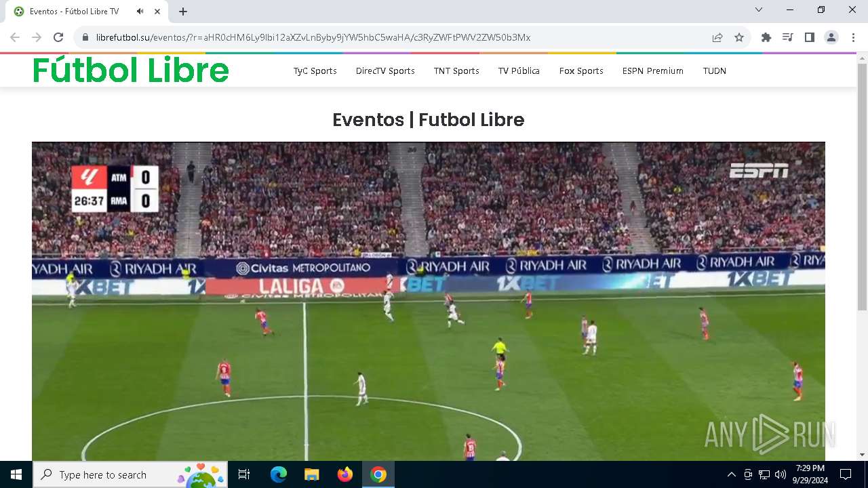The height and width of the screenshot is (488, 868).
Task: Open Task View on the taskbar
Action: click(x=244, y=474)
